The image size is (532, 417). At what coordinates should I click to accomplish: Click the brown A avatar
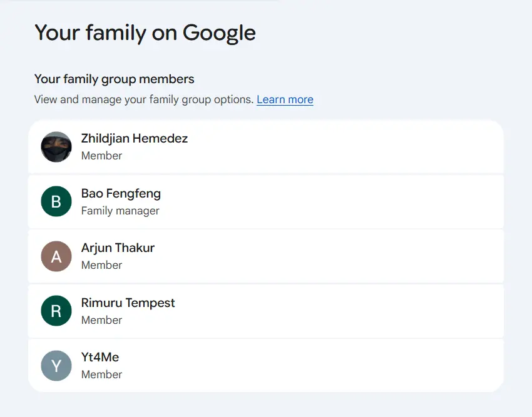click(x=56, y=256)
